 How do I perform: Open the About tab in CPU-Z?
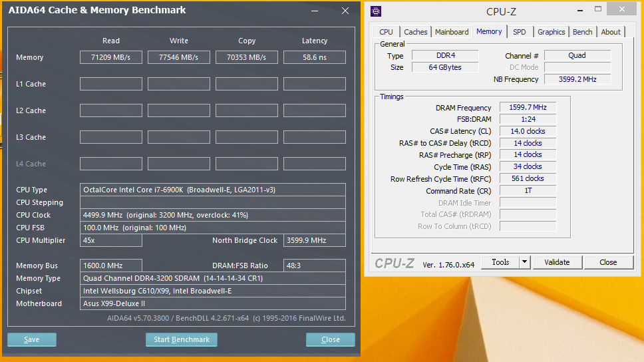coord(611,32)
